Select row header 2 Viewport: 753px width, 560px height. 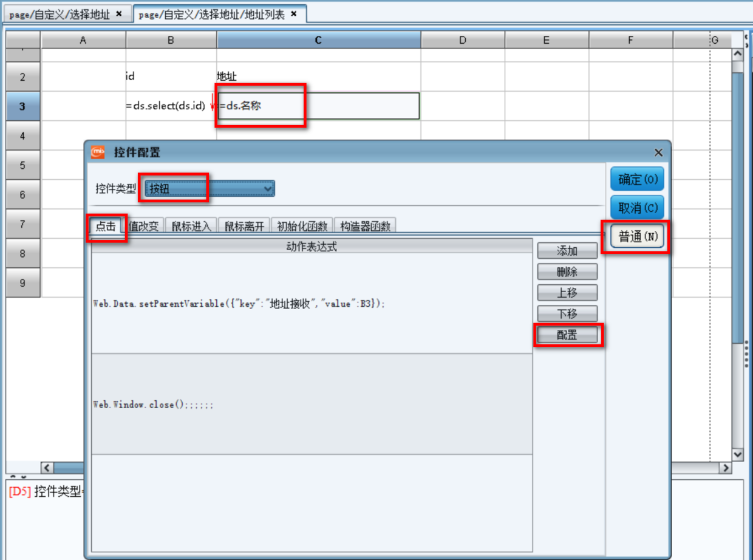[x=23, y=77]
